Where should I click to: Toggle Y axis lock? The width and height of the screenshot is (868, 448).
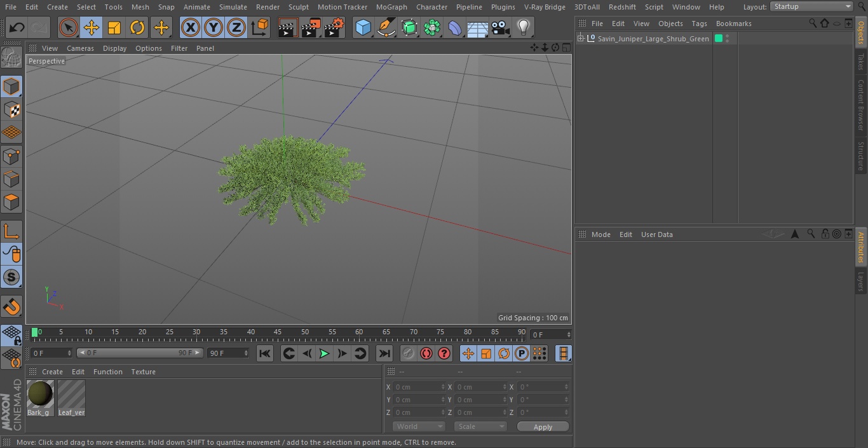tap(214, 27)
